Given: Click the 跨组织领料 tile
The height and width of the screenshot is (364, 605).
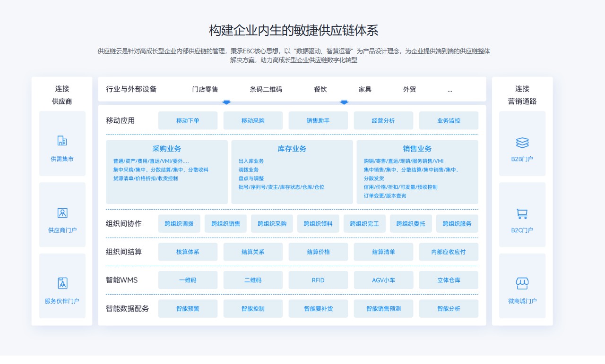Looking at the screenshot, I should tap(318, 223).
